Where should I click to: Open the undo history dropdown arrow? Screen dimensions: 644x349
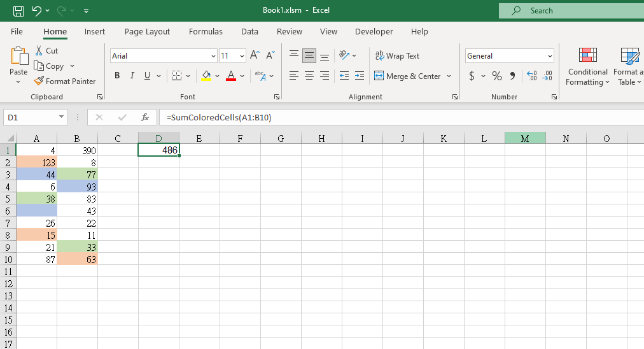pos(48,11)
